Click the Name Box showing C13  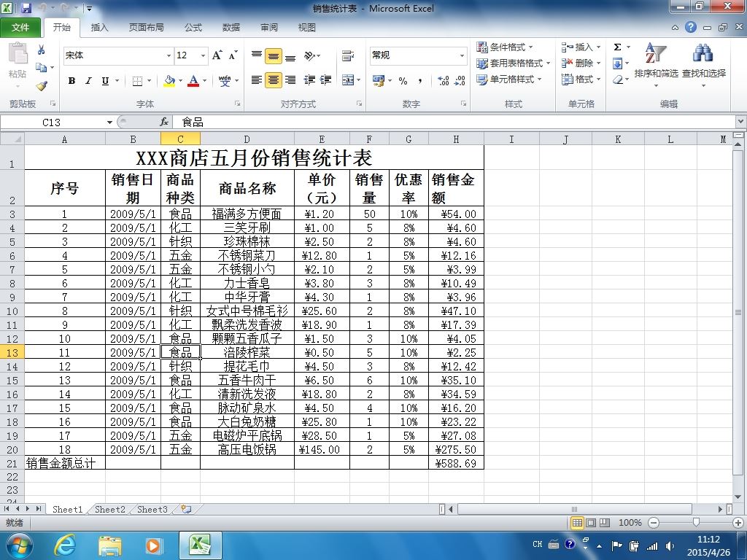[x=52, y=122]
